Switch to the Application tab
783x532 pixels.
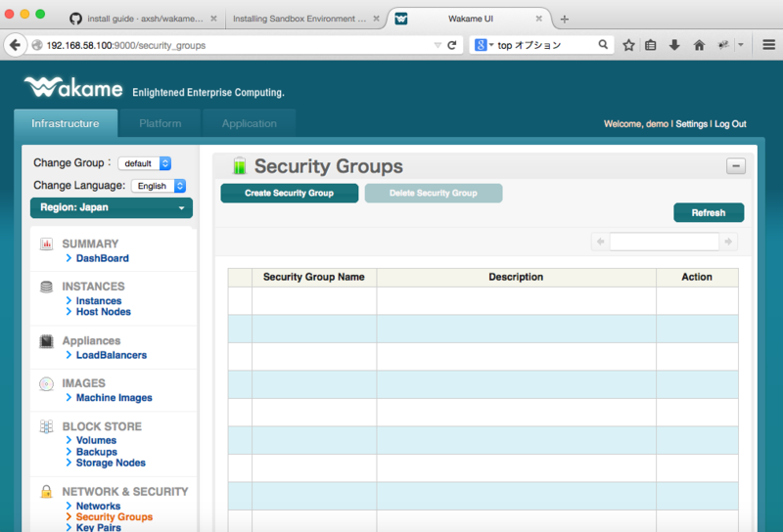[x=250, y=123]
